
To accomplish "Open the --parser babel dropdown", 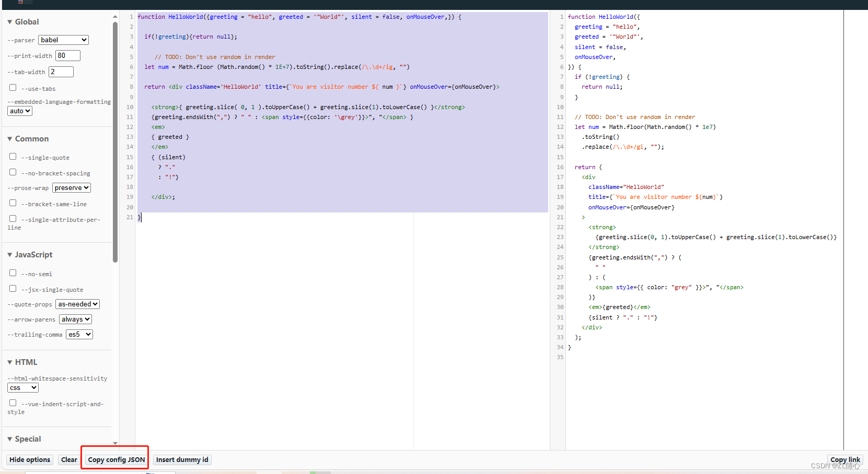I will [x=63, y=40].
